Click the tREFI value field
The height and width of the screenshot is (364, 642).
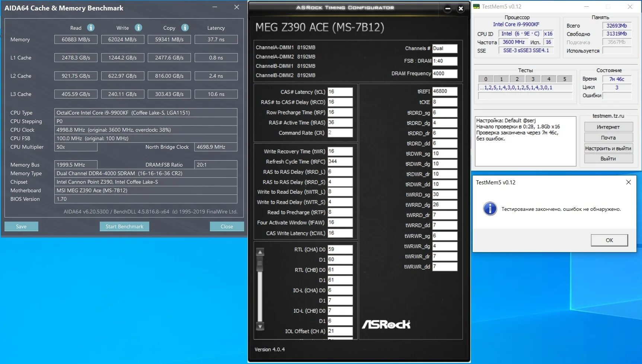click(x=445, y=91)
